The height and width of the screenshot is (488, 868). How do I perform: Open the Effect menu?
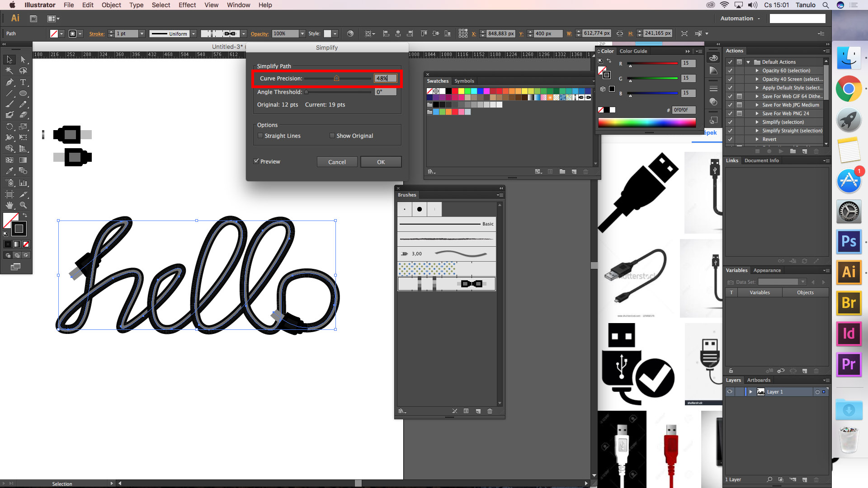click(x=187, y=5)
